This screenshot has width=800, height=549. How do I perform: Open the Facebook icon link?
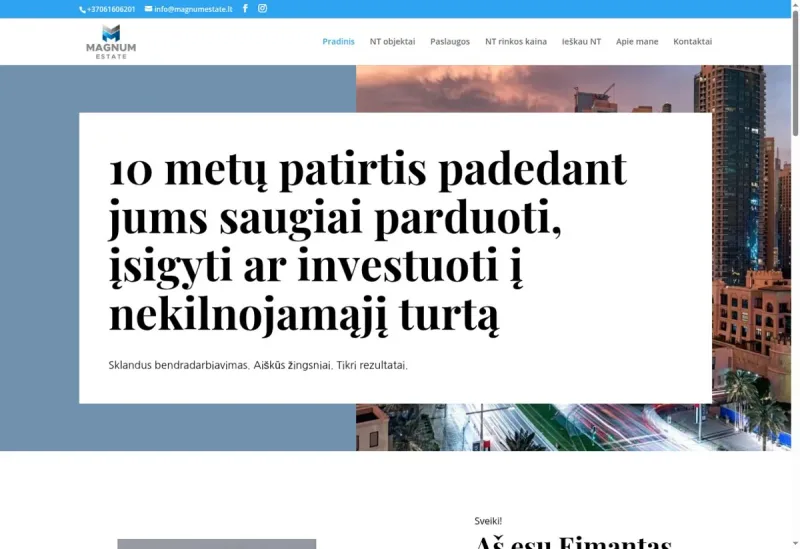coord(245,8)
